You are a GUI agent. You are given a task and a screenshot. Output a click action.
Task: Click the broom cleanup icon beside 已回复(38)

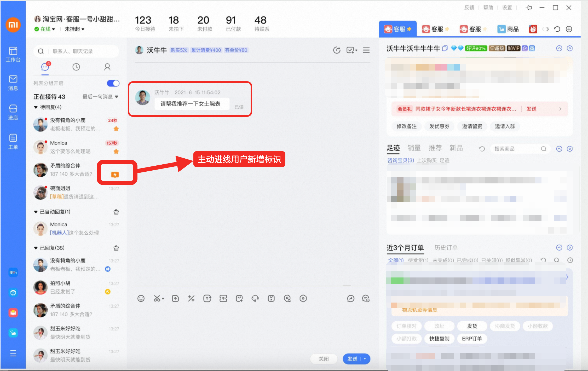116,248
